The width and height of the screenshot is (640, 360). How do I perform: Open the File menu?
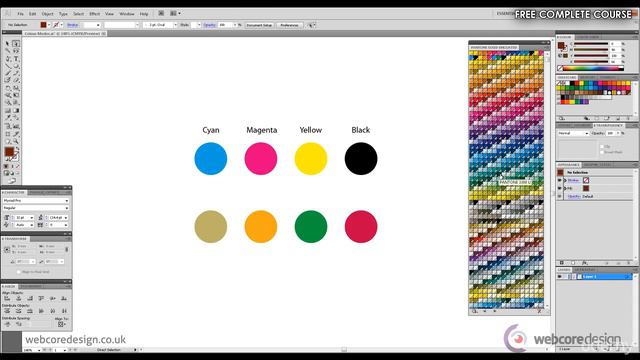tap(20, 14)
